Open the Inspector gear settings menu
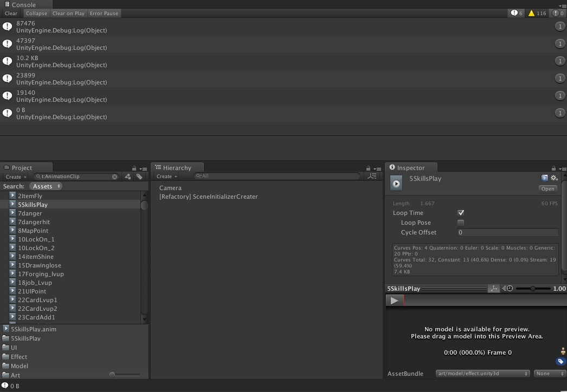 click(x=554, y=178)
